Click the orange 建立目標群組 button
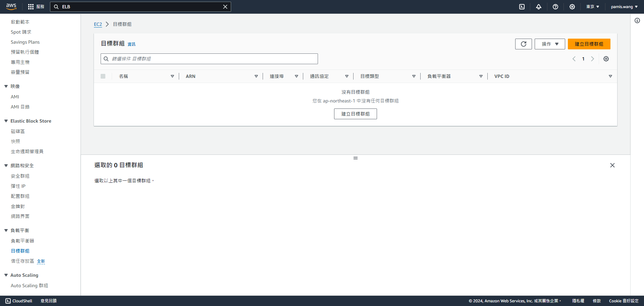 point(589,44)
